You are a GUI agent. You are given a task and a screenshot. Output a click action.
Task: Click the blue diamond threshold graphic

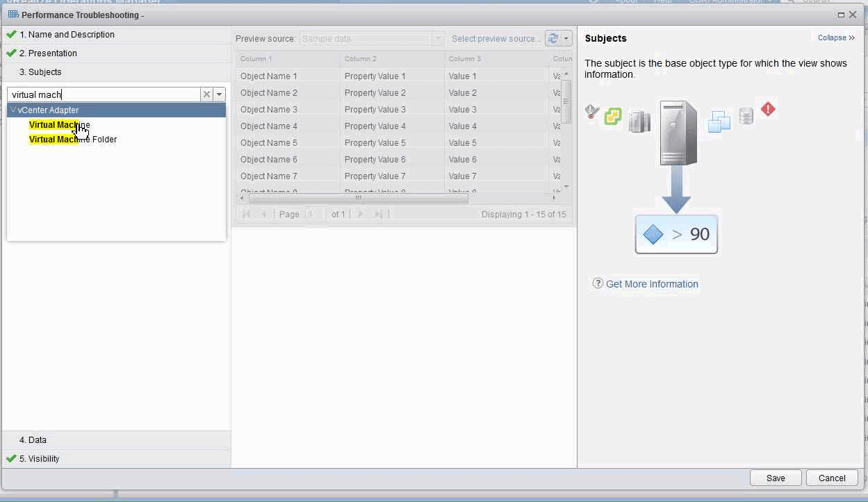tap(653, 235)
